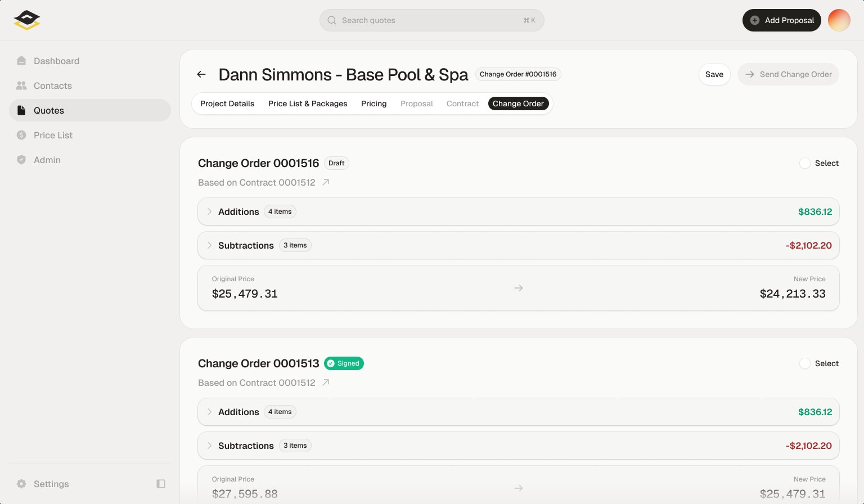Image resolution: width=864 pixels, height=504 pixels.
Task: Click the Dashboard home icon
Action: point(21,61)
